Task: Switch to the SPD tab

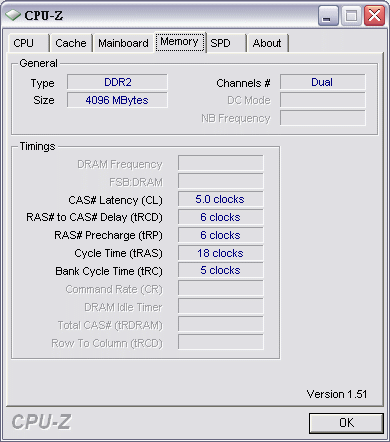Action: (x=226, y=43)
